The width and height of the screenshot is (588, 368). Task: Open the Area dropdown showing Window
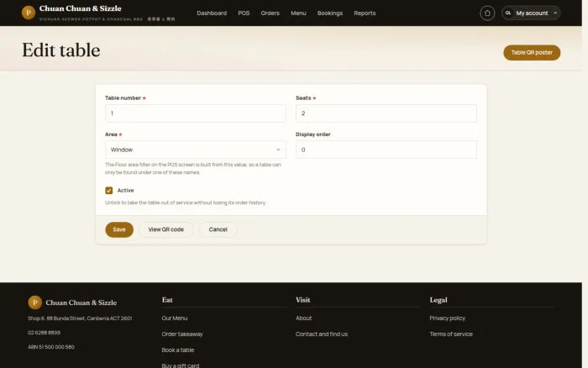[196, 150]
